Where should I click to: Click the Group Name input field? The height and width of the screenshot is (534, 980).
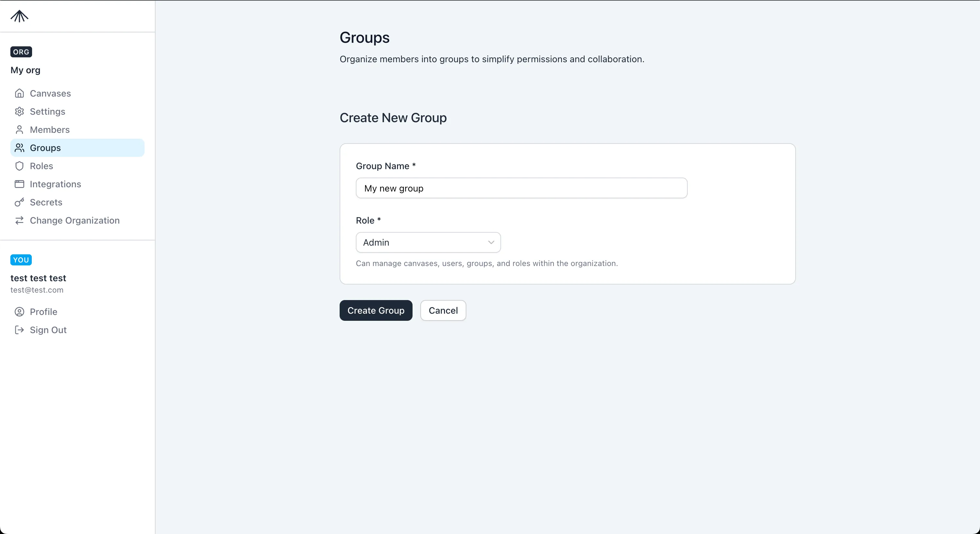point(521,188)
